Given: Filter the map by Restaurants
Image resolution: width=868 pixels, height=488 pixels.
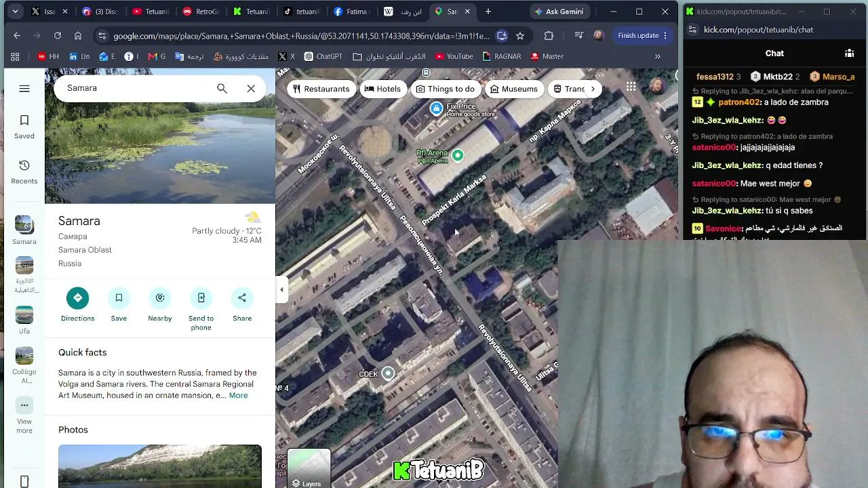Looking at the screenshot, I should [x=321, y=89].
